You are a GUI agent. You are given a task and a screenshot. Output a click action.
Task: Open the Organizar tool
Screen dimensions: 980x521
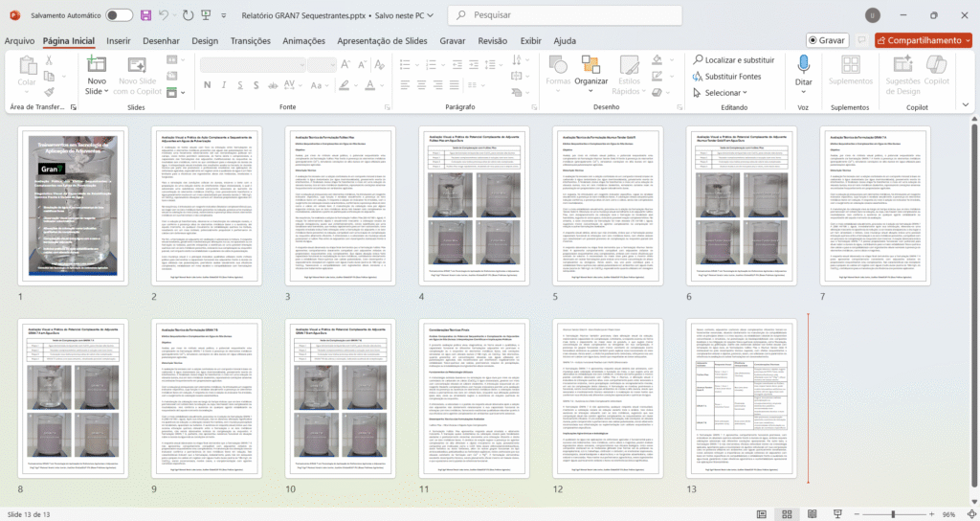[x=590, y=67]
